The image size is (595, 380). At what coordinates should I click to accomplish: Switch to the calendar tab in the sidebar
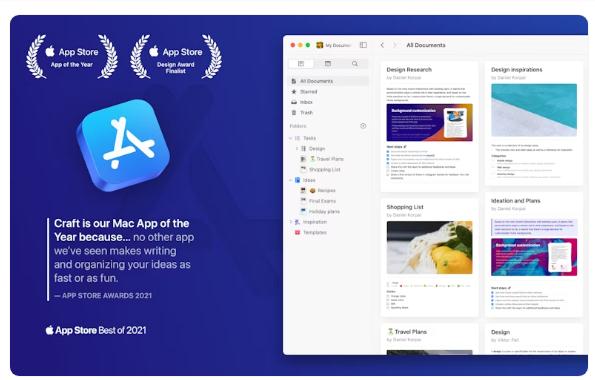(x=328, y=64)
